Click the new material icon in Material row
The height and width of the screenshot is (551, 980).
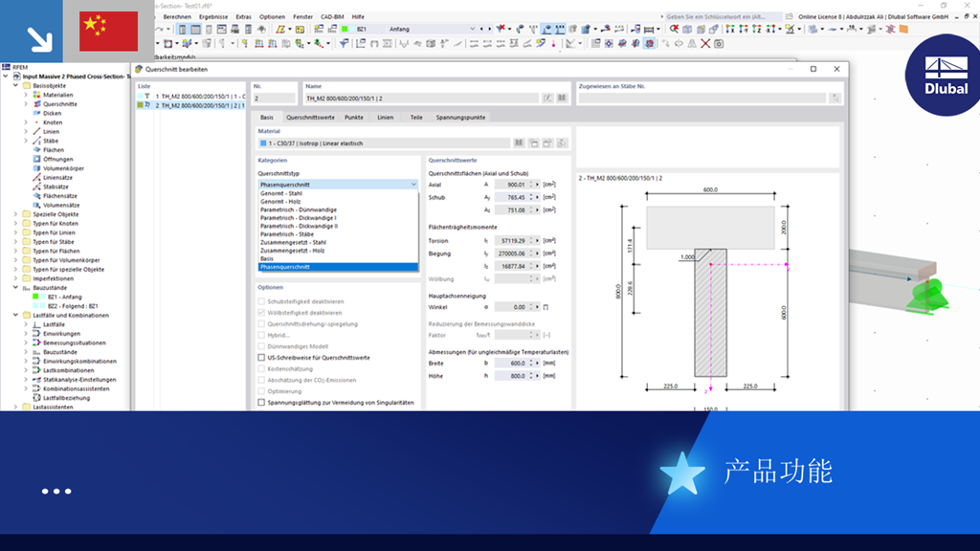tap(533, 143)
